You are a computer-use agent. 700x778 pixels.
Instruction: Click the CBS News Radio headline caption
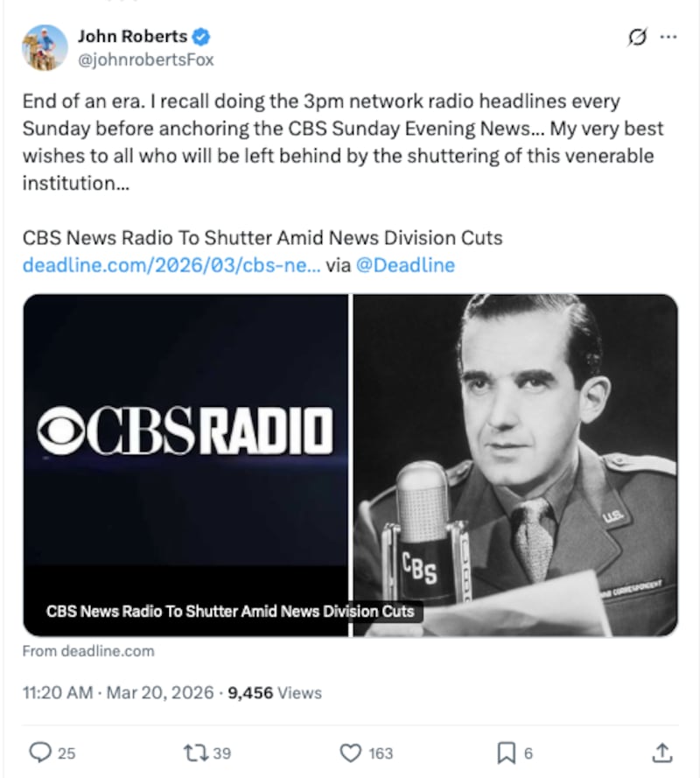click(x=232, y=612)
